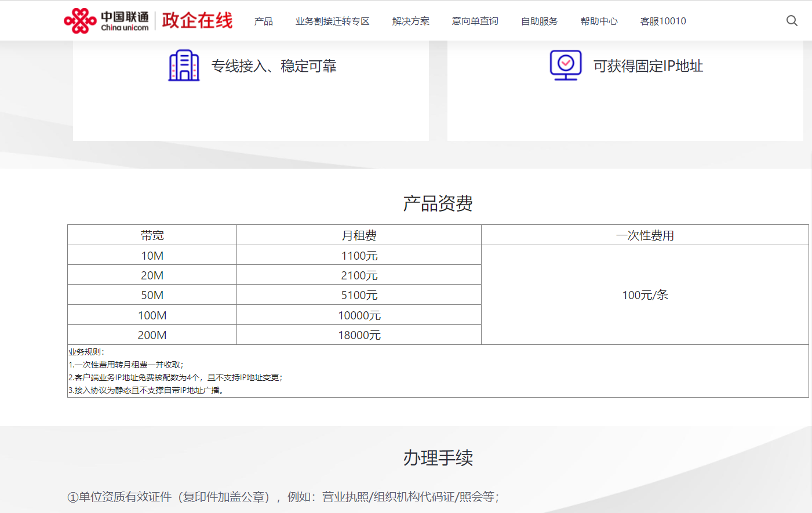This screenshot has height=513, width=812.
Task: Open the 解决方案 menu
Action: [x=411, y=21]
